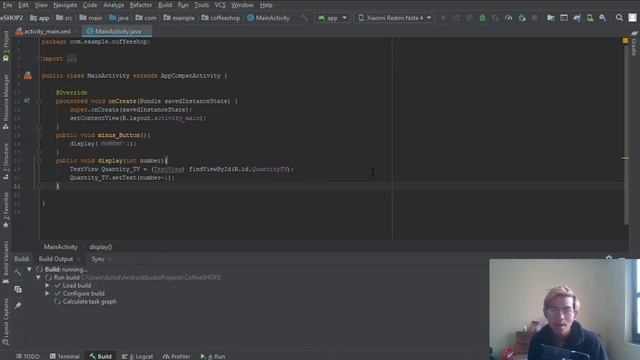Open the SDK Manager icon

(x=603, y=18)
